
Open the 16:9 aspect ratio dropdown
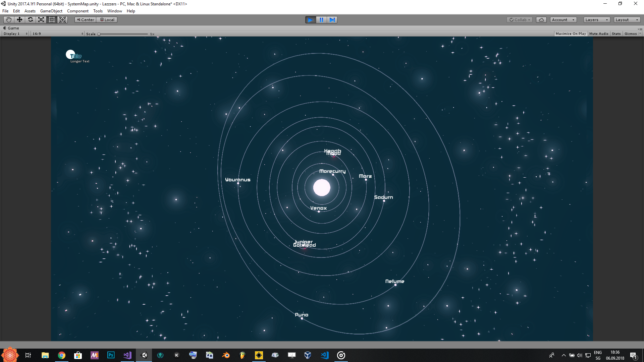(58, 34)
